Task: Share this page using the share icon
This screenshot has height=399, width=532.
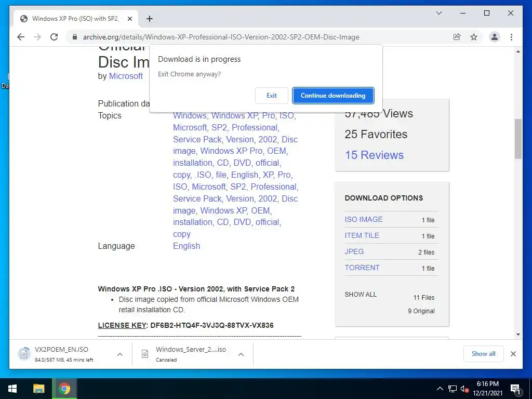Action: click(x=457, y=37)
